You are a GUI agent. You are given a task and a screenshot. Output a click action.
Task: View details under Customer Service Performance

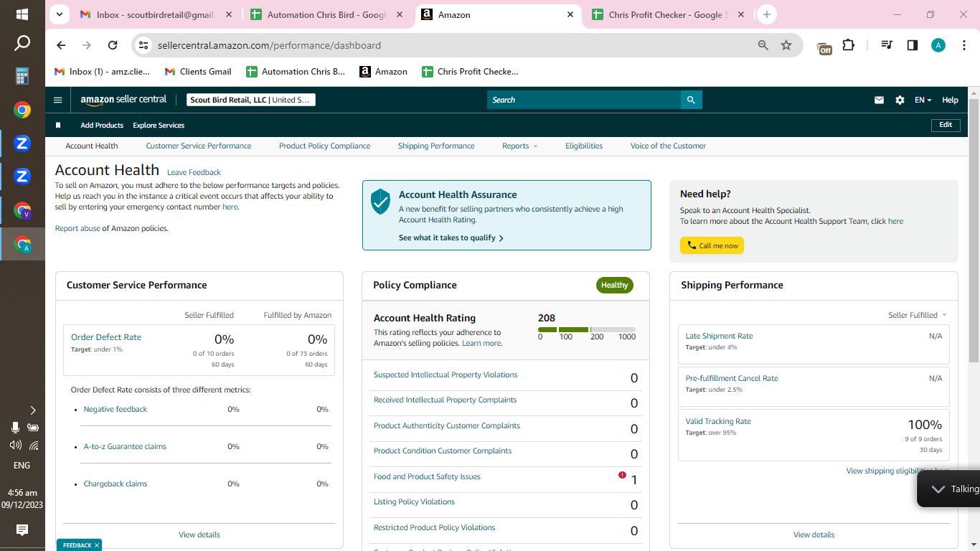[199, 534]
